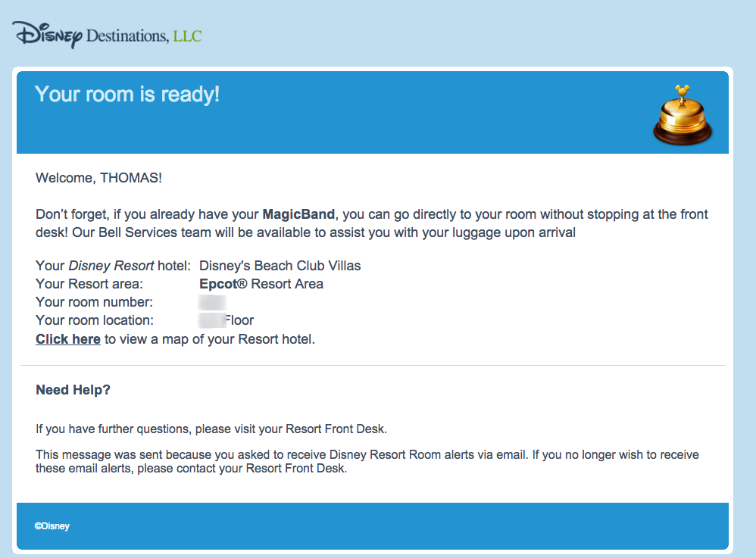
Task: Click the 'Your Disney Resort hotel:' label
Action: pos(114,266)
